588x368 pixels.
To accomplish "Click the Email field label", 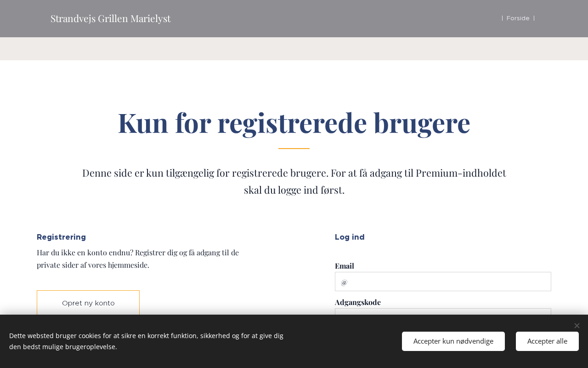I will click(x=344, y=266).
